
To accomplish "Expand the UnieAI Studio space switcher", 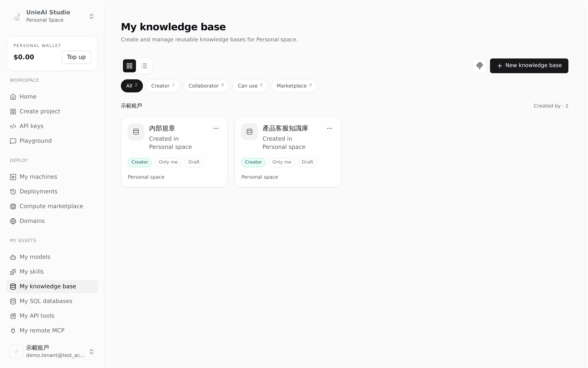I will (x=91, y=16).
